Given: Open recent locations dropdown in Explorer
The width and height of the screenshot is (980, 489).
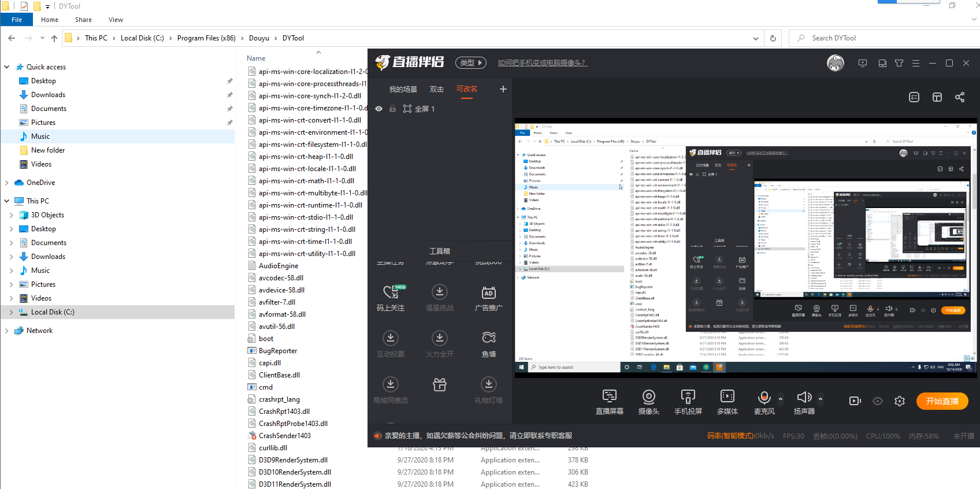Looking at the screenshot, I should click(x=42, y=38).
